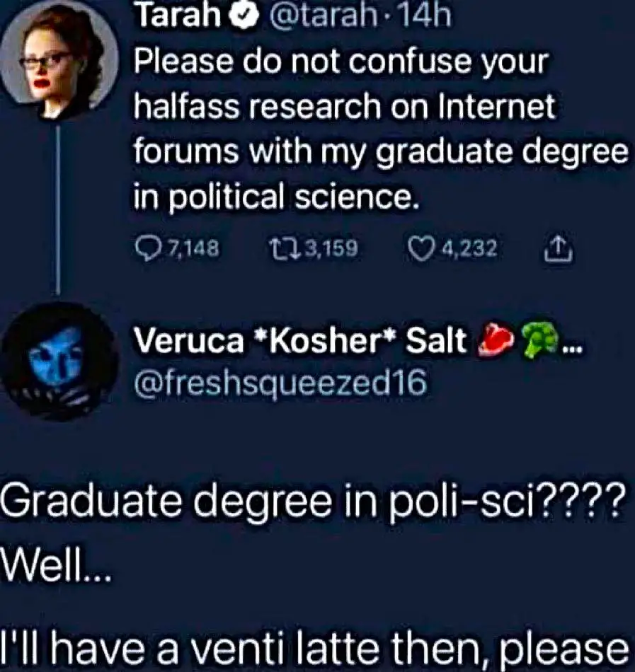
Task: Click the 3,159 retweets count
Action: [331, 248]
